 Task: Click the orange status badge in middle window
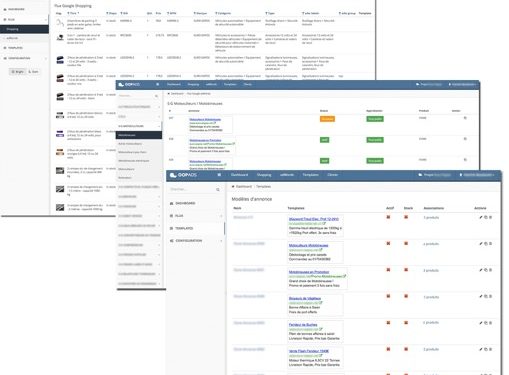coord(327,119)
